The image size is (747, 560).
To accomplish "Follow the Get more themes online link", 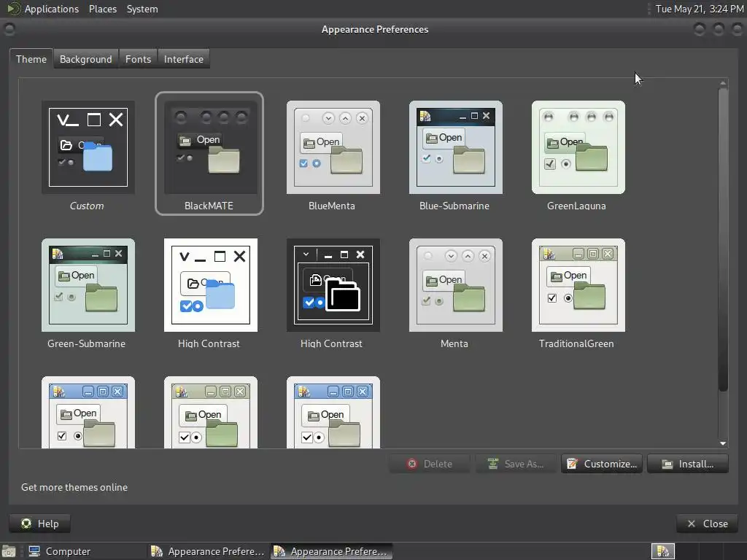I will (x=74, y=487).
